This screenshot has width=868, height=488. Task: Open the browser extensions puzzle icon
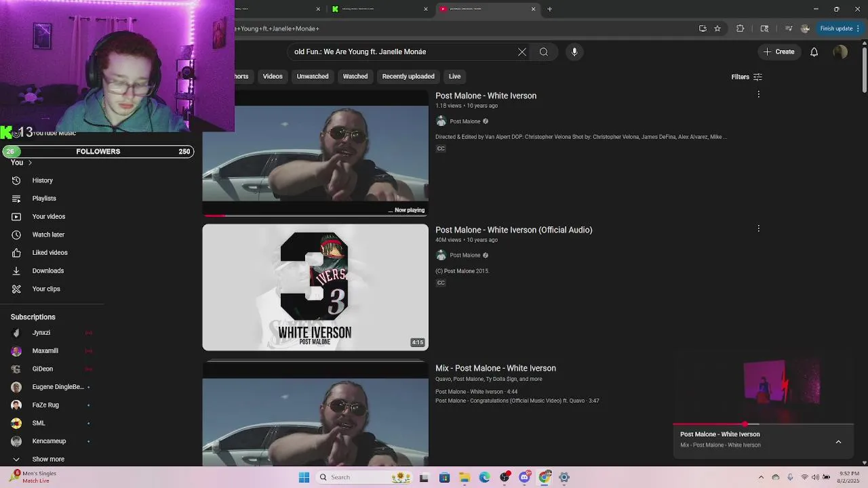[740, 28]
